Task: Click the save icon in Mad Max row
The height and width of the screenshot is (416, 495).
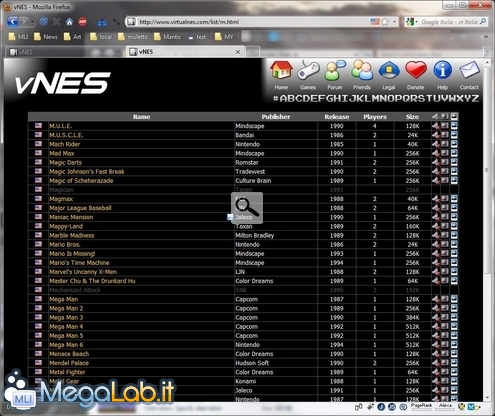Action: click(x=454, y=153)
